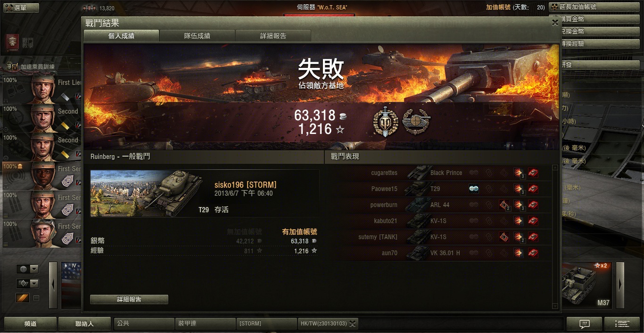This screenshot has height=333, width=644.
Task: Open the 選單 menu at top left
Action: click(x=15, y=8)
